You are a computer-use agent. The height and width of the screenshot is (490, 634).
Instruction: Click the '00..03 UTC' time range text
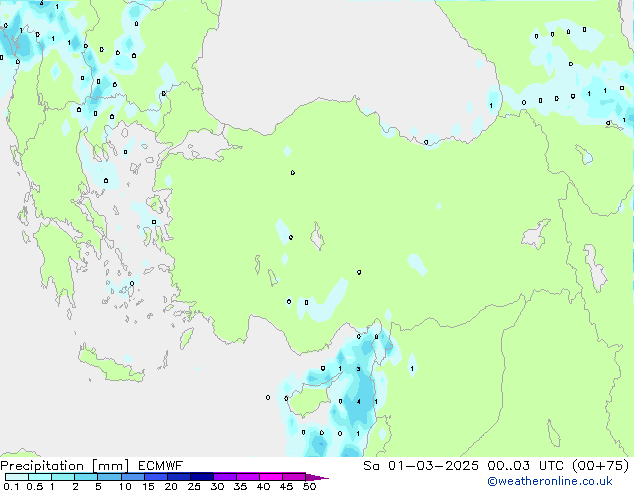(x=525, y=466)
